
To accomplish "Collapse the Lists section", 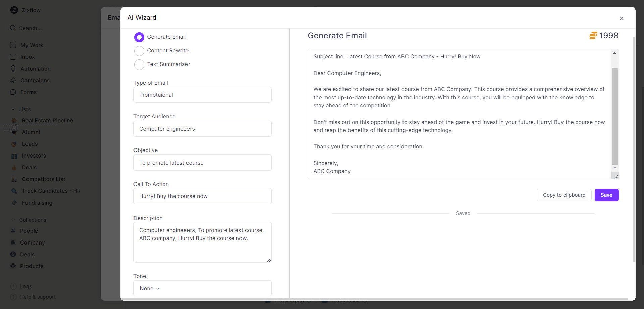I will tap(13, 109).
